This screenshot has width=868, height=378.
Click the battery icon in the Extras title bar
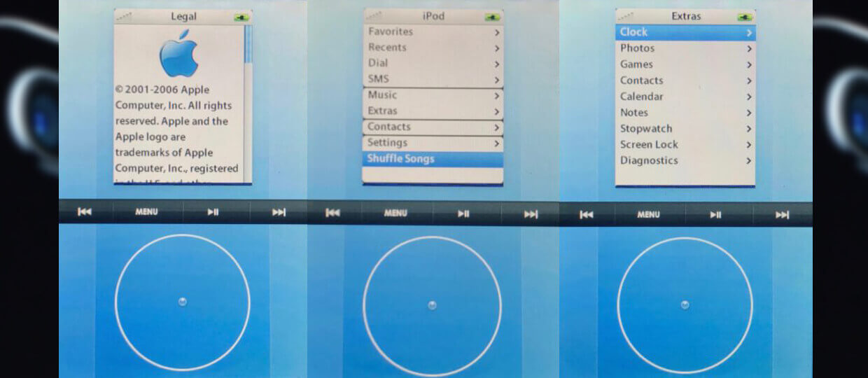click(x=745, y=17)
